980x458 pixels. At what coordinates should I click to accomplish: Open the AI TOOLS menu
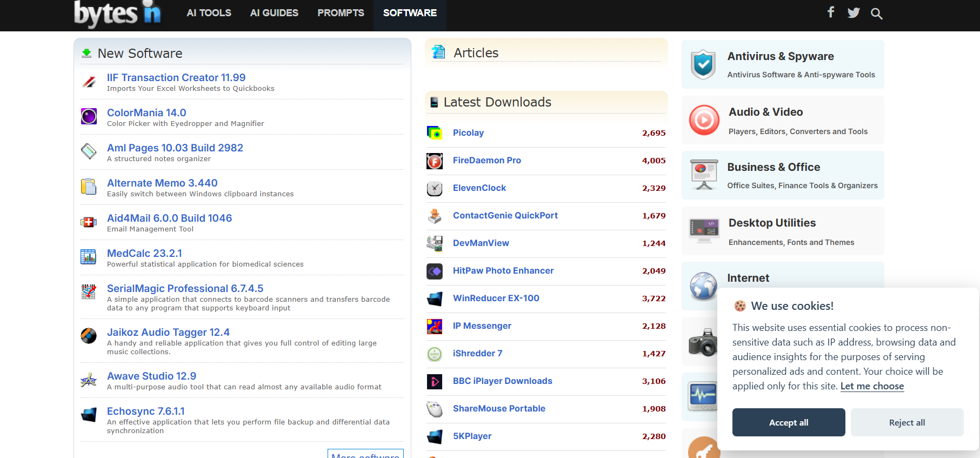click(209, 13)
